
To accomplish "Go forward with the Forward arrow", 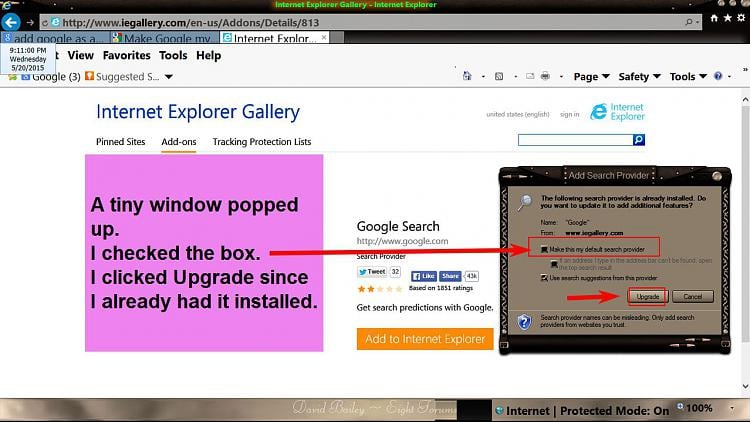I will click(x=30, y=22).
